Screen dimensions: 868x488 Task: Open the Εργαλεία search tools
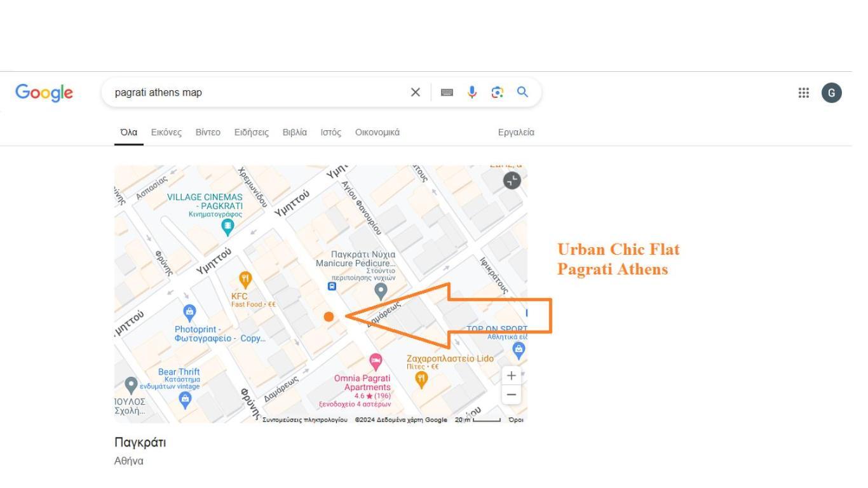pos(517,132)
